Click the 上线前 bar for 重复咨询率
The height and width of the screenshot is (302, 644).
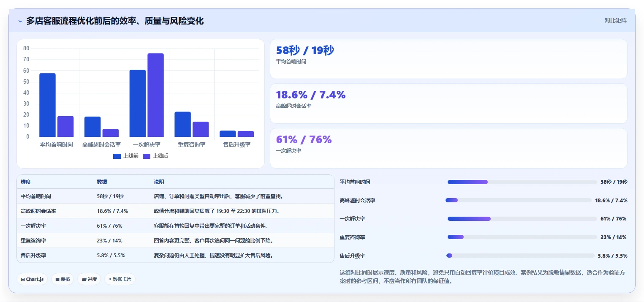click(x=182, y=124)
